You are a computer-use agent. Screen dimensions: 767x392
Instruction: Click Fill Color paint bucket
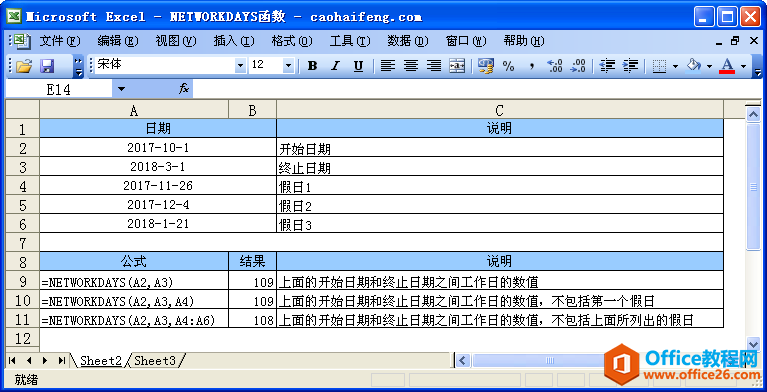(694, 66)
